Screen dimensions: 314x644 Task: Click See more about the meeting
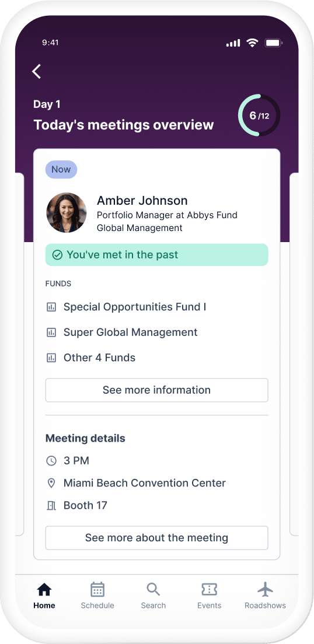tap(156, 538)
